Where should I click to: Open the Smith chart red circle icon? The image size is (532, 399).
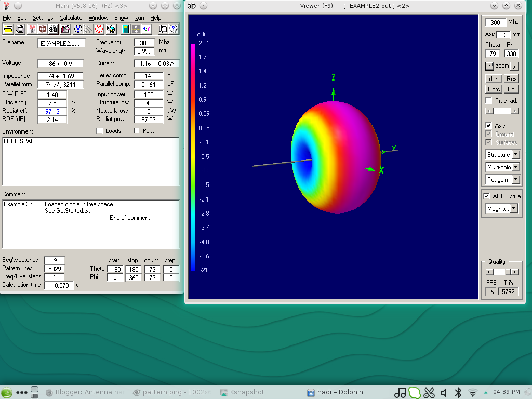pyautogui.click(x=99, y=29)
